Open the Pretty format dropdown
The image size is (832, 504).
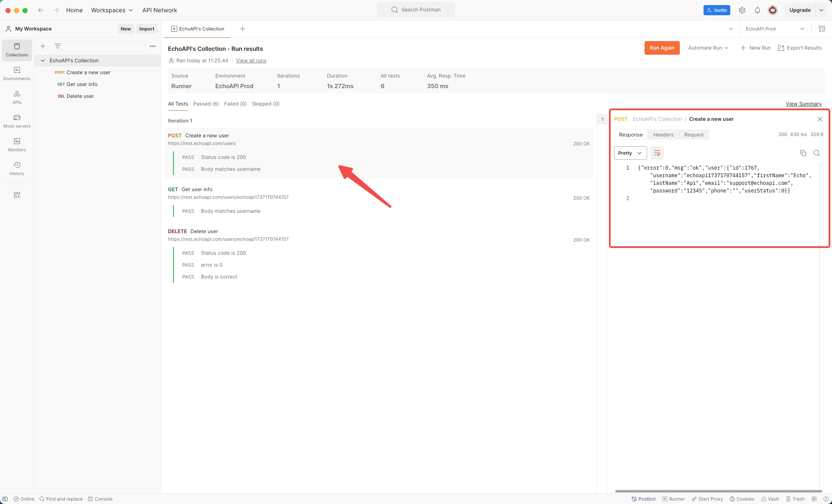(x=630, y=153)
